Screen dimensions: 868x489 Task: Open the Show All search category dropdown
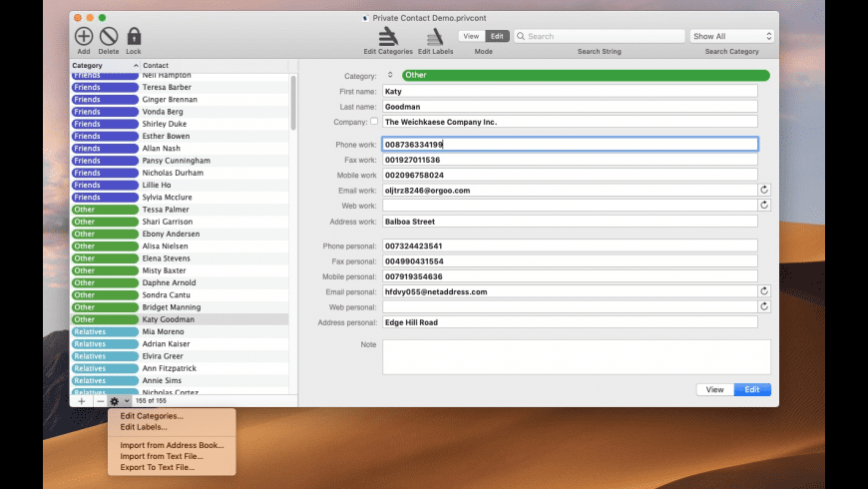click(x=731, y=36)
